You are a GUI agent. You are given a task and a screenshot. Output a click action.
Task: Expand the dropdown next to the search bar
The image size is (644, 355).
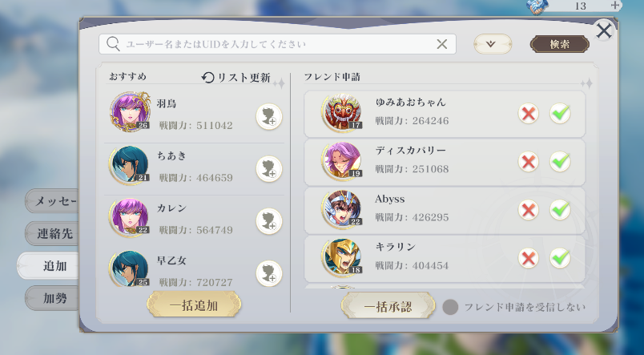[x=493, y=44]
